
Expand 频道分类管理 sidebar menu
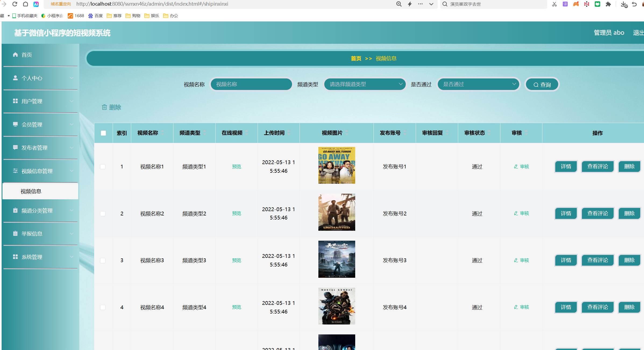click(40, 211)
